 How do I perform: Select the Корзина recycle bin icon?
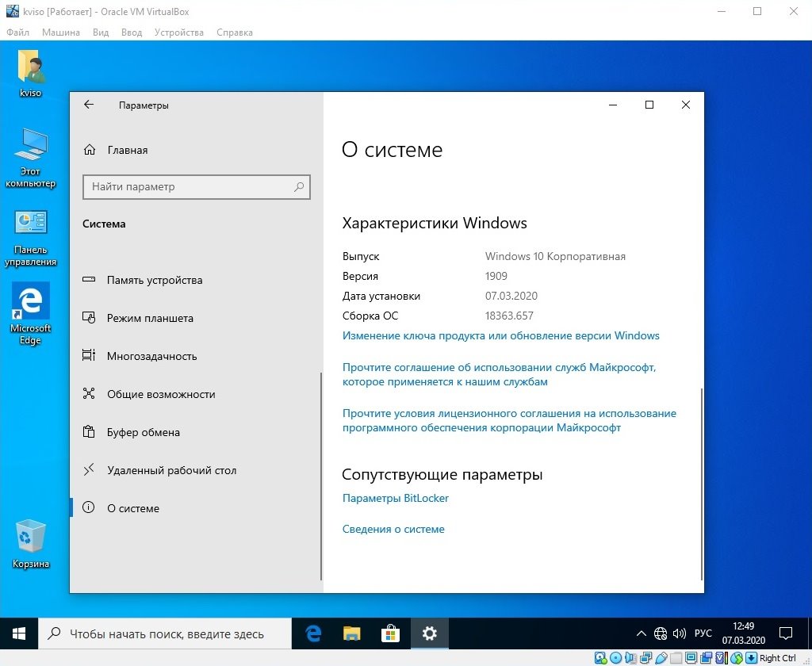[31, 543]
